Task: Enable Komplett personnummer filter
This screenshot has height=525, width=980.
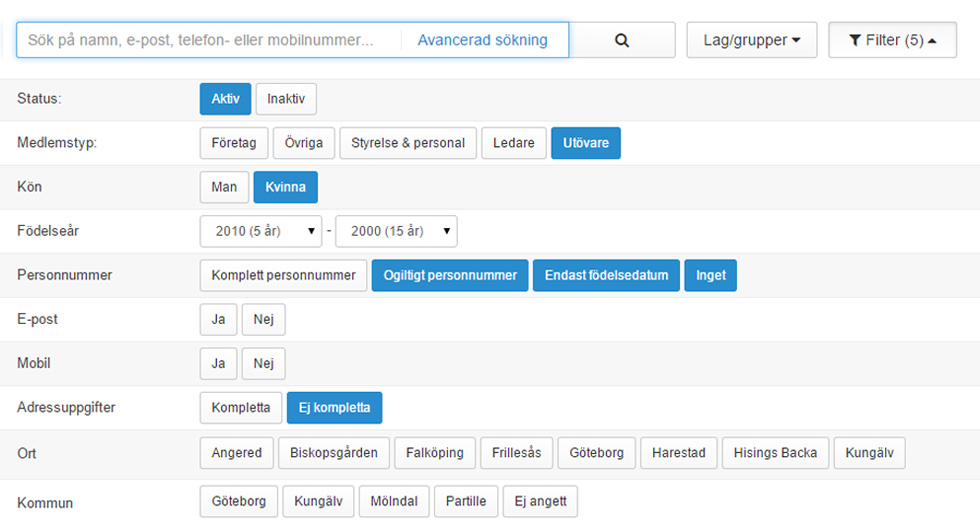Action: (283, 275)
